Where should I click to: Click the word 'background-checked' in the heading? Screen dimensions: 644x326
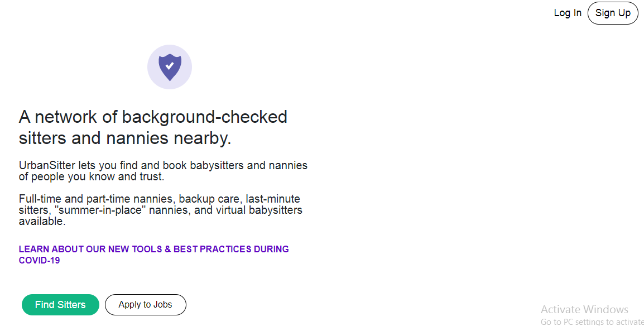pos(204,117)
